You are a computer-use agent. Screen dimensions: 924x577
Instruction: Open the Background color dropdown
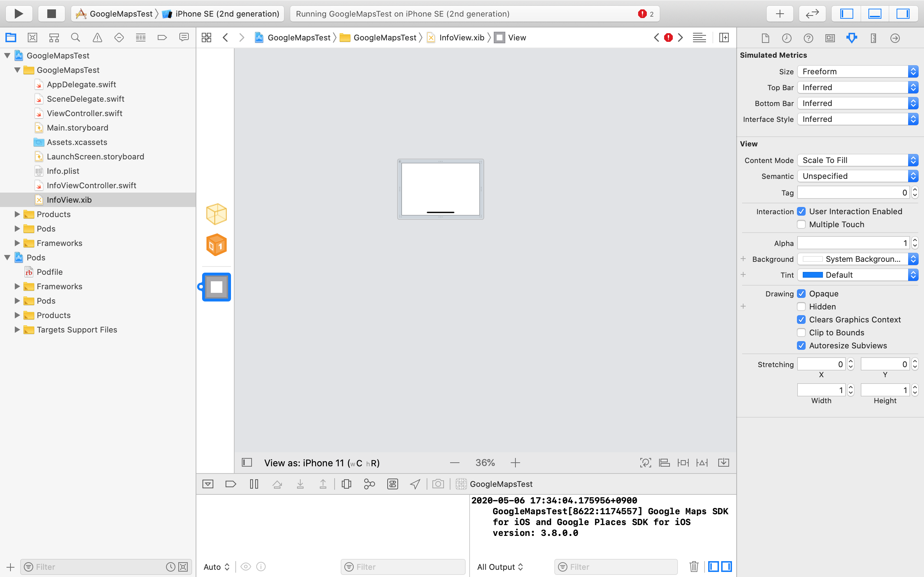pyautogui.click(x=914, y=259)
